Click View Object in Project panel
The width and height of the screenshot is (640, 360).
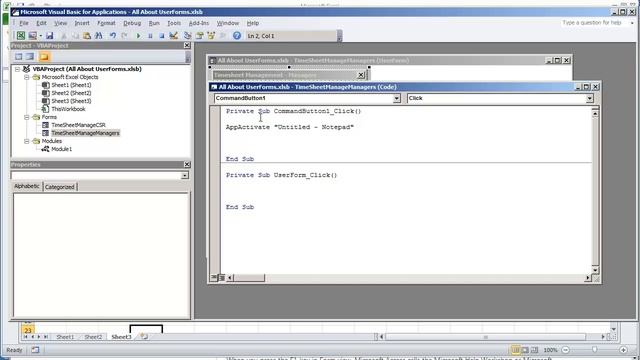coord(31,56)
